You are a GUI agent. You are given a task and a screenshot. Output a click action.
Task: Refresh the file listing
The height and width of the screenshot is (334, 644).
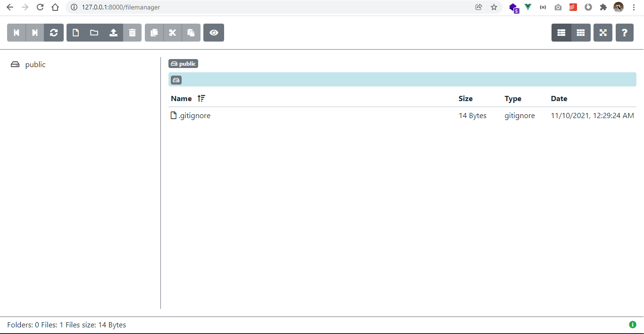[54, 33]
